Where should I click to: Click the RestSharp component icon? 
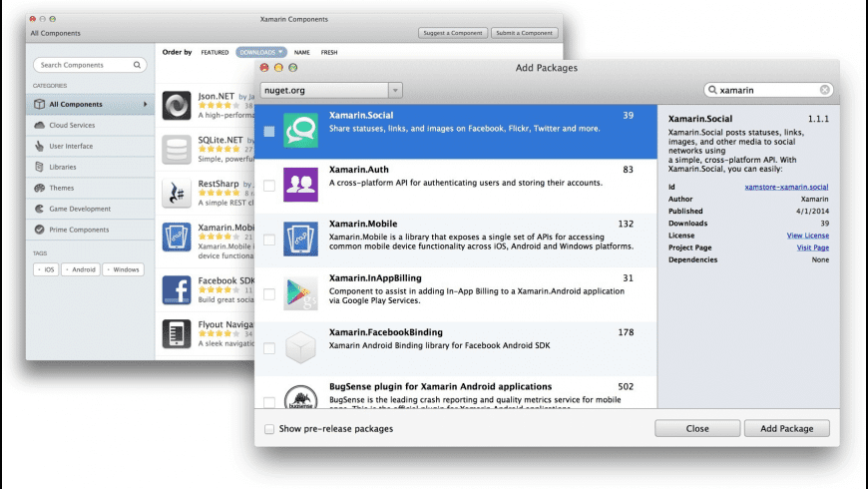pos(177,194)
